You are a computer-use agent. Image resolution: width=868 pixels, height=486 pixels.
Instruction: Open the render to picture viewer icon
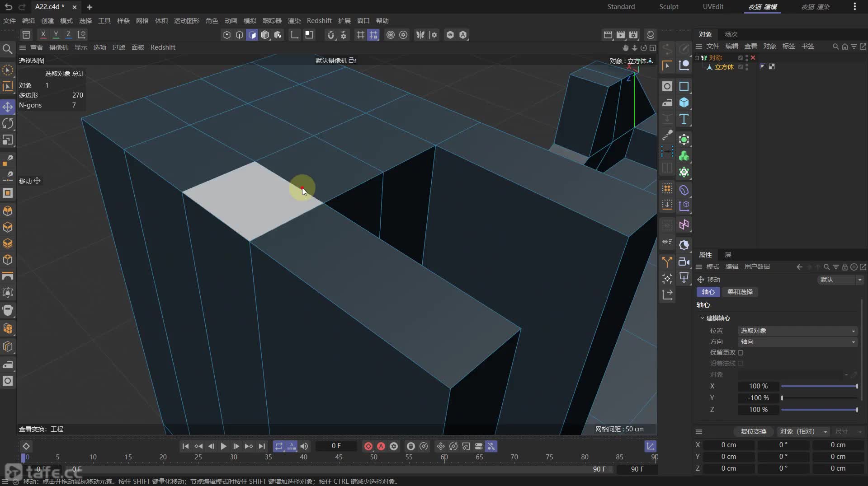621,35
